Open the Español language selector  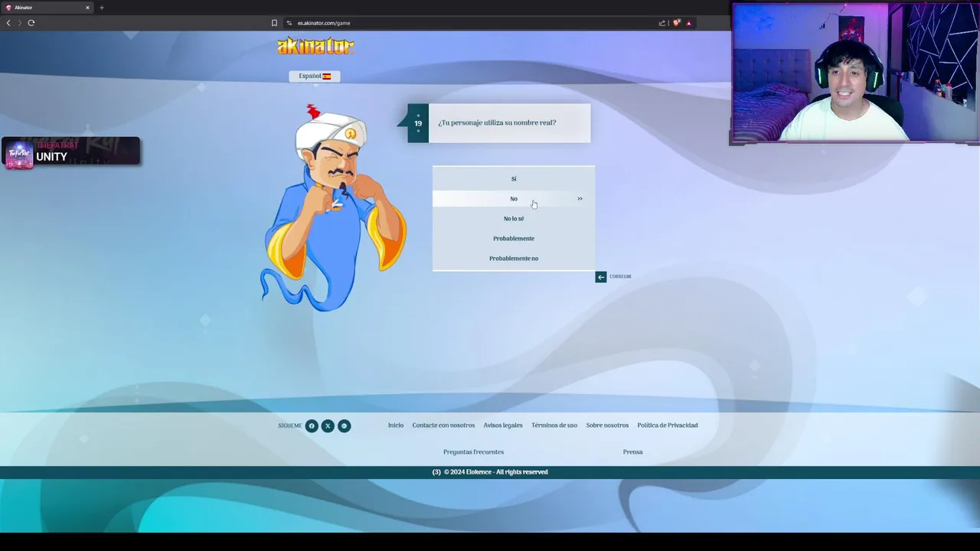pos(315,76)
